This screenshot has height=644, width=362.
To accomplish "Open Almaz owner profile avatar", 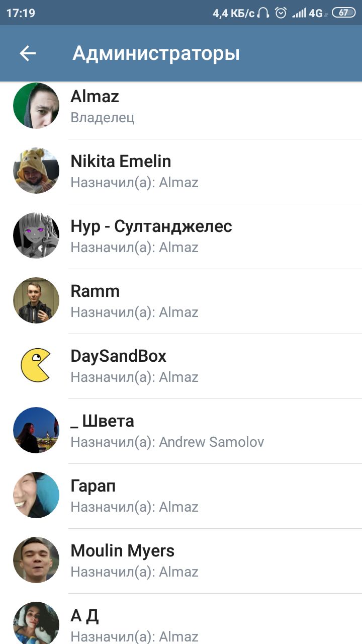I will click(x=36, y=106).
